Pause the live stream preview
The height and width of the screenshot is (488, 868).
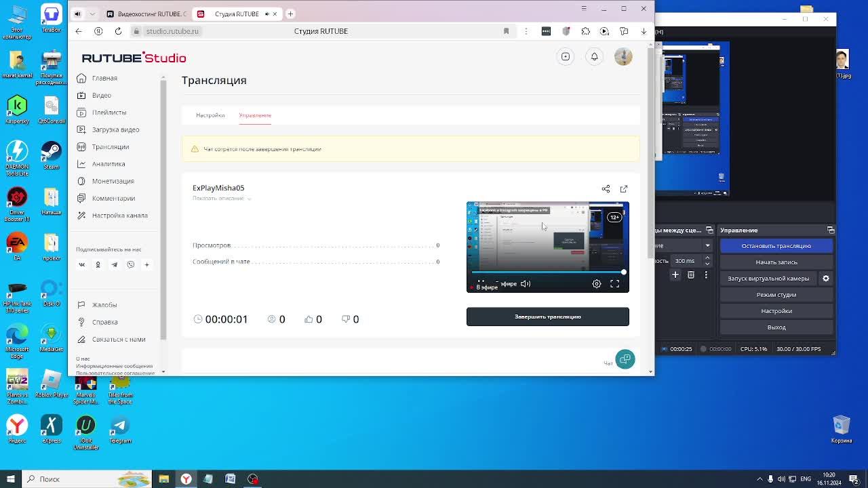pos(481,283)
